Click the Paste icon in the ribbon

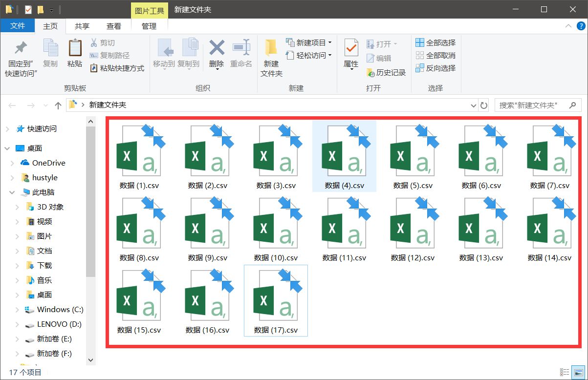click(75, 48)
